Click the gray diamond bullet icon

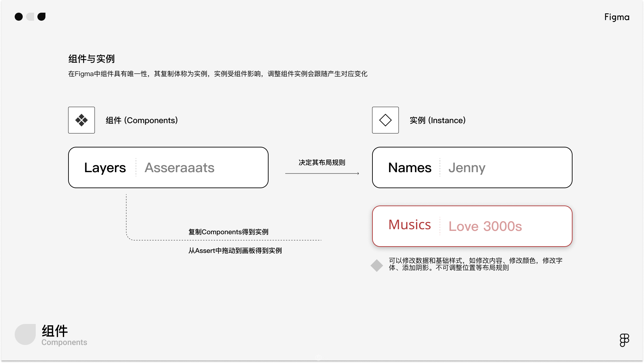point(377,266)
